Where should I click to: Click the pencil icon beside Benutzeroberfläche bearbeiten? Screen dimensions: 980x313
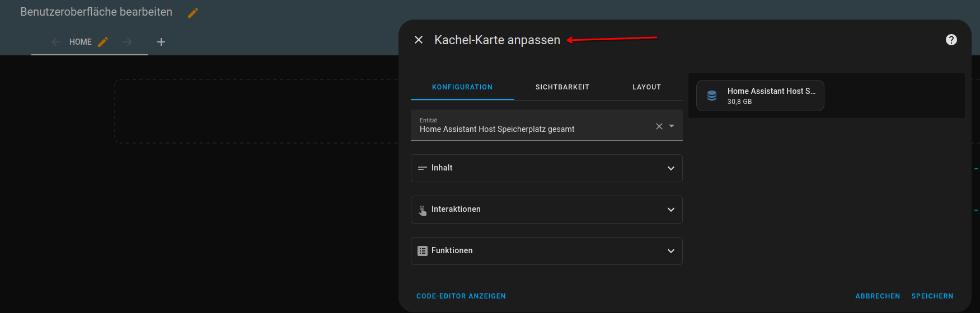click(x=193, y=13)
